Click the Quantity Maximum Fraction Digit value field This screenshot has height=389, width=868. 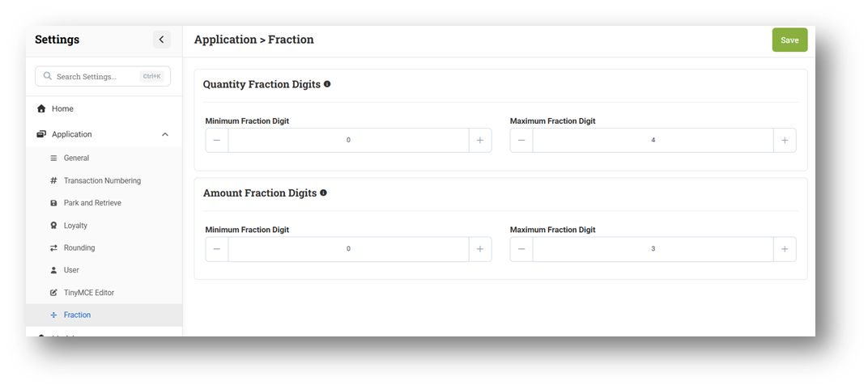(653, 140)
